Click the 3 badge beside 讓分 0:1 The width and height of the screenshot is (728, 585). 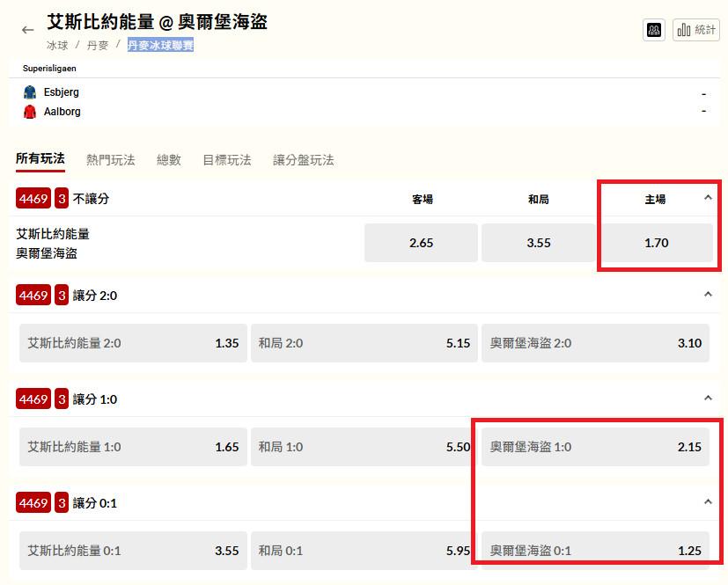click(62, 503)
